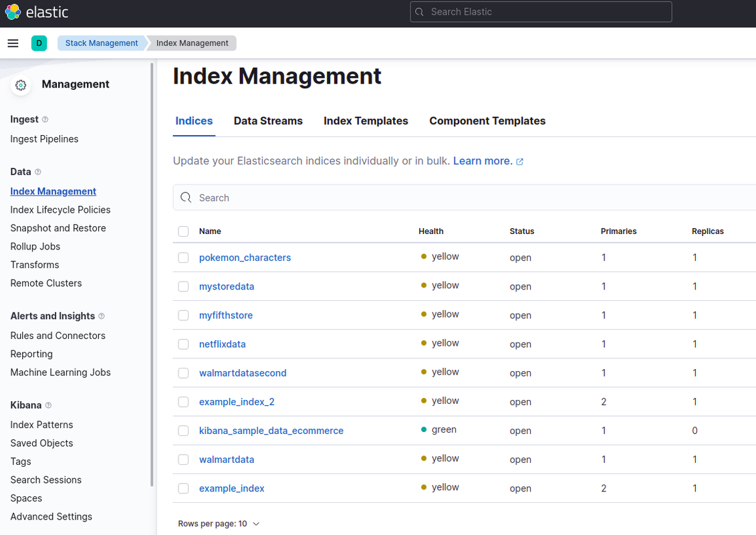
Task: Open the netflixdata index
Action: (223, 344)
